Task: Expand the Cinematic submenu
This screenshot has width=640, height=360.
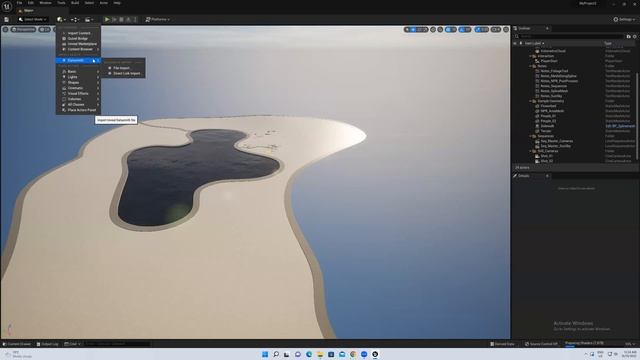Action: [78, 88]
